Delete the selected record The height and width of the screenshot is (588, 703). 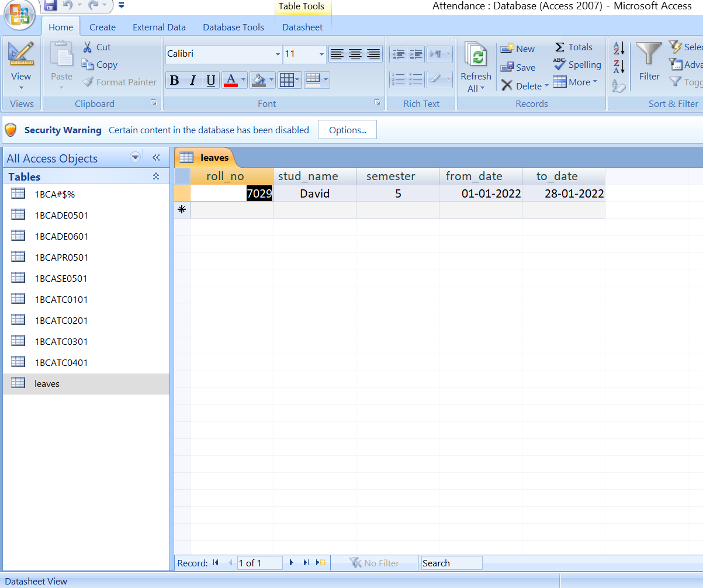click(x=521, y=86)
